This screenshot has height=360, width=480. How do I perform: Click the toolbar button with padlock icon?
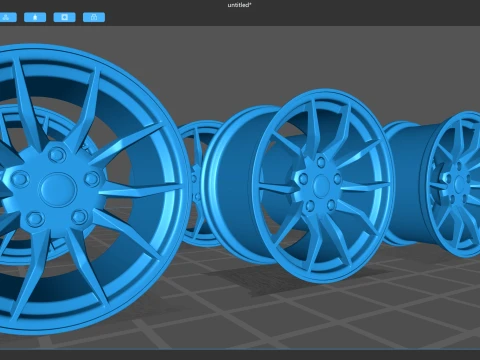pos(94,17)
